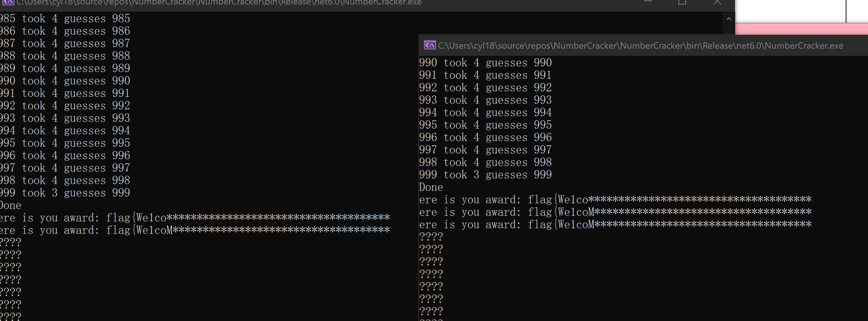This screenshot has width=868, height=321.
Task: Click the 'Done' line in the back console
Action: click(11, 206)
